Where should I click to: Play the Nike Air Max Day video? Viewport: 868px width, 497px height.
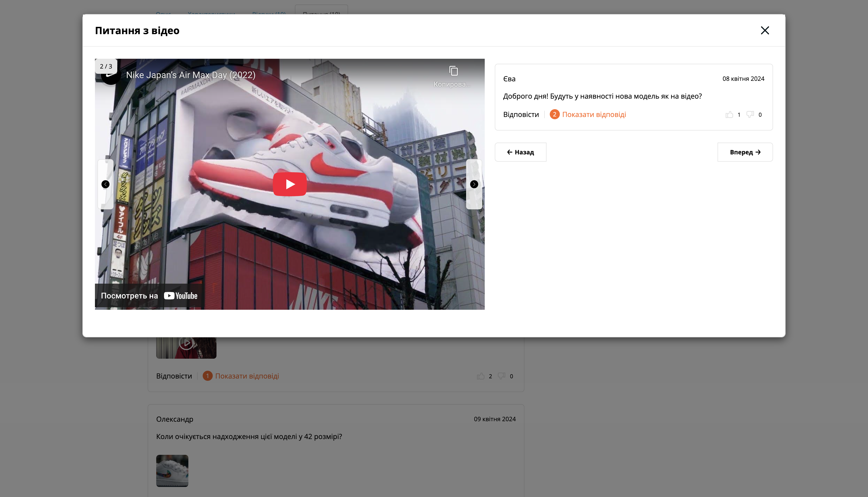click(290, 184)
